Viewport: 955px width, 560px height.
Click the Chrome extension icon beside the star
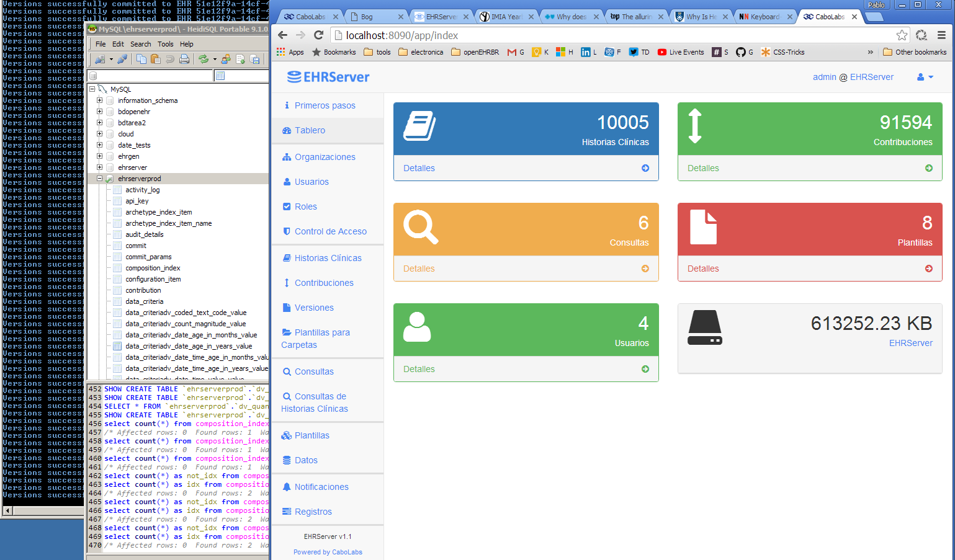pyautogui.click(x=921, y=35)
